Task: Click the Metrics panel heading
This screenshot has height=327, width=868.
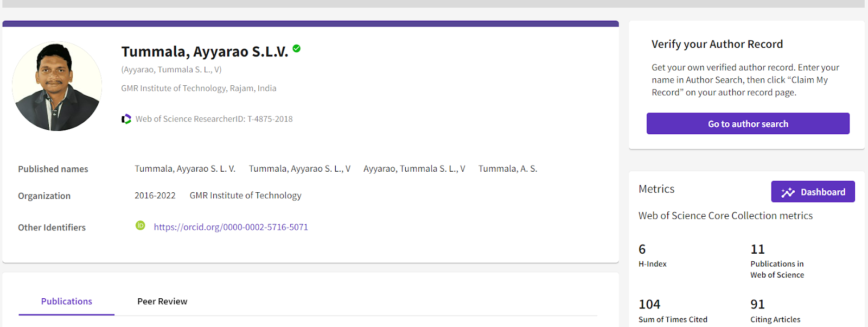Action: point(656,189)
